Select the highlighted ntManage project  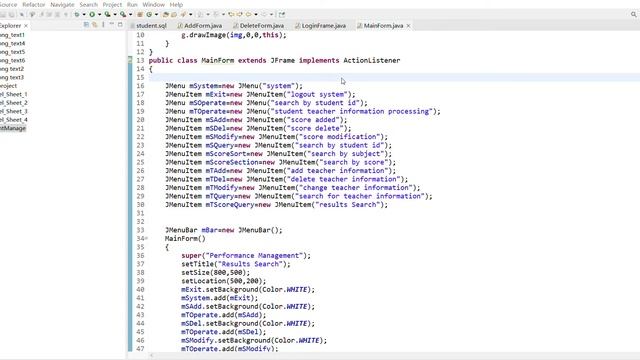point(13,128)
